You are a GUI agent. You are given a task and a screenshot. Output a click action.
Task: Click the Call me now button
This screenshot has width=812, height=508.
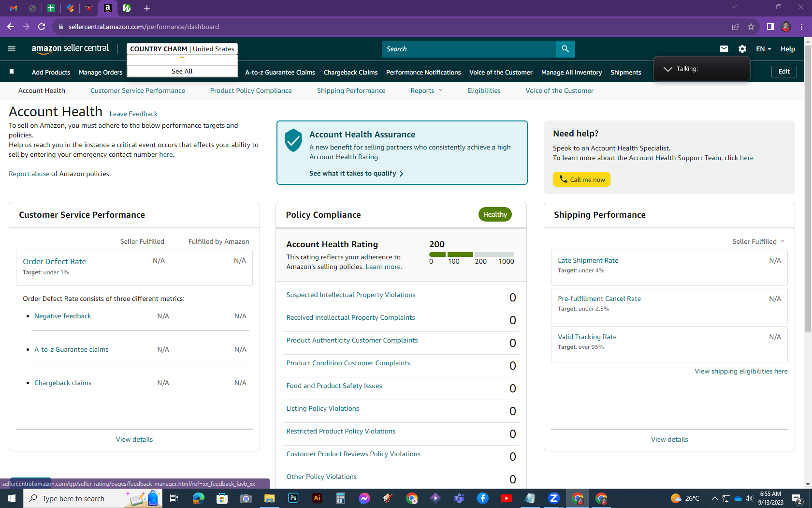[x=582, y=179]
